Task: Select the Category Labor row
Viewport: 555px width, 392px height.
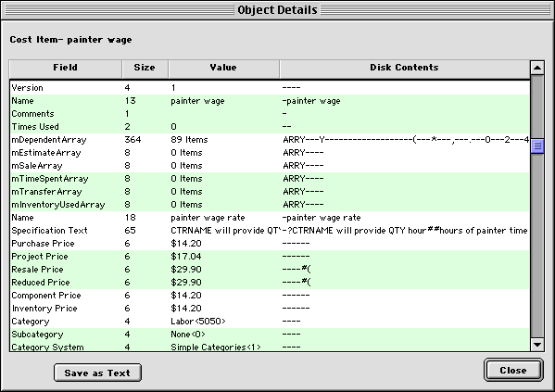Action: click(x=270, y=322)
